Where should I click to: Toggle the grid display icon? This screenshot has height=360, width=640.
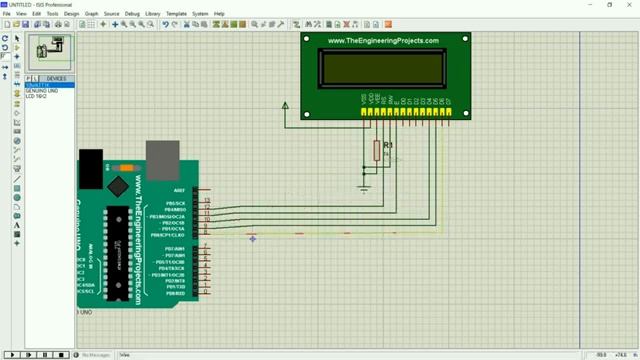(91, 24)
